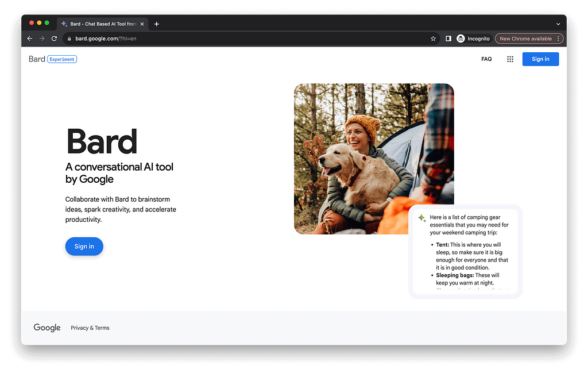Image resolution: width=588 pixels, height=373 pixels.
Task: Click the Bard logo in header
Action: coord(37,59)
